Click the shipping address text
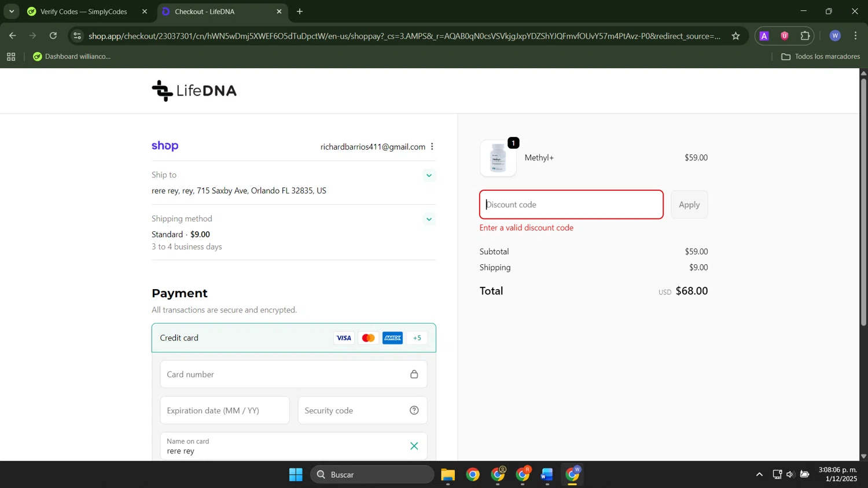 click(239, 191)
